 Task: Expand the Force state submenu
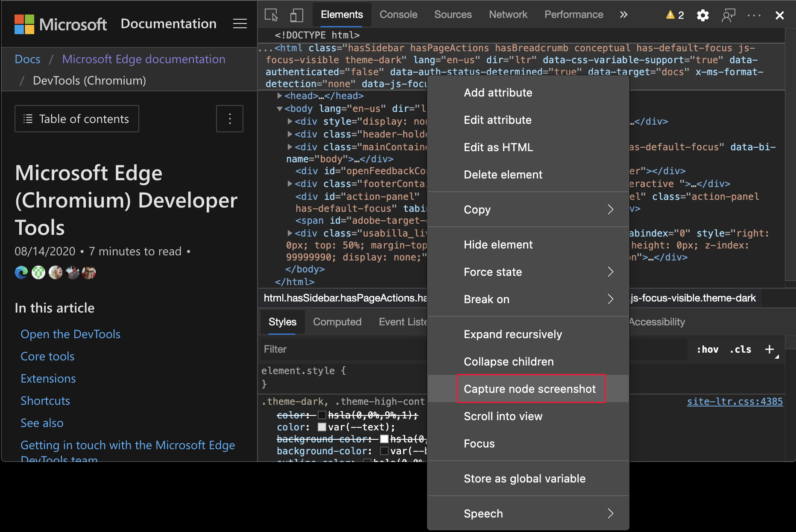[611, 272]
